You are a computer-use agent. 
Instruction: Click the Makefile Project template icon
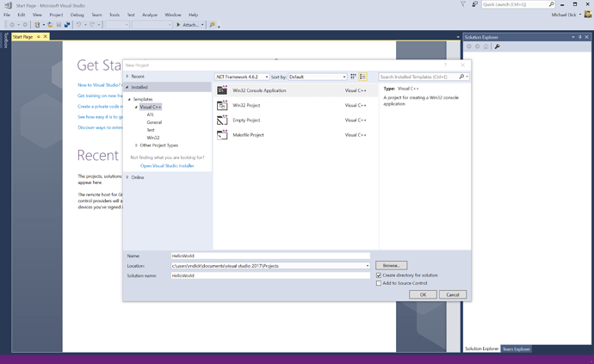tap(222, 135)
